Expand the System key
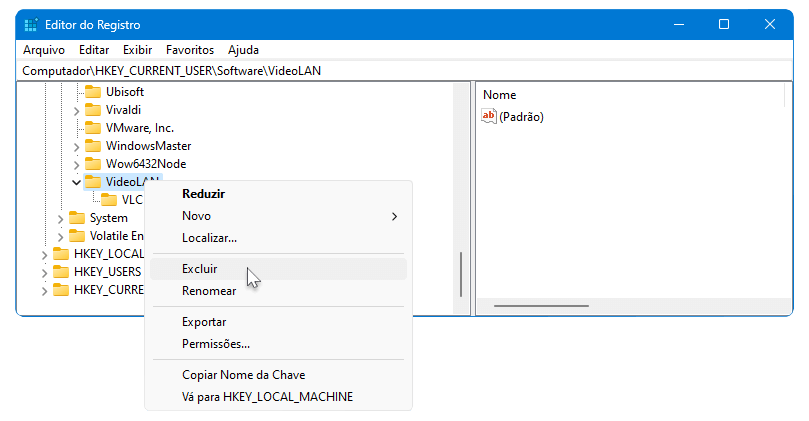The height and width of the screenshot is (421, 809). 60,219
